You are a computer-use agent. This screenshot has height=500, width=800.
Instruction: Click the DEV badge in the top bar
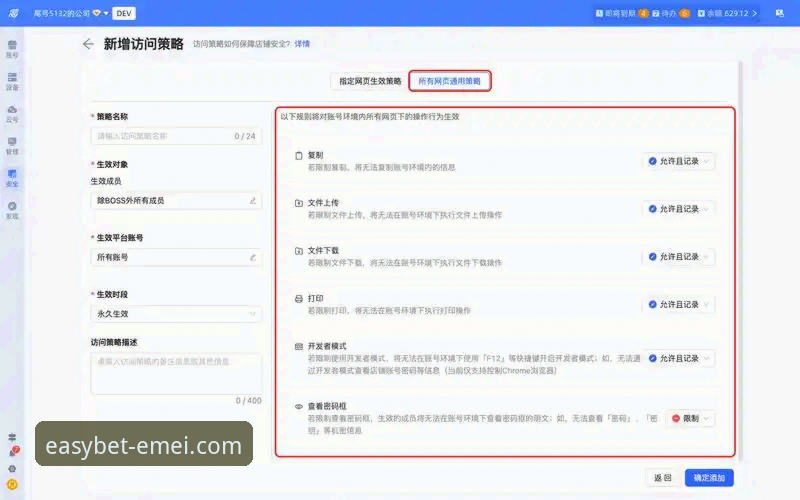pyautogui.click(x=124, y=13)
